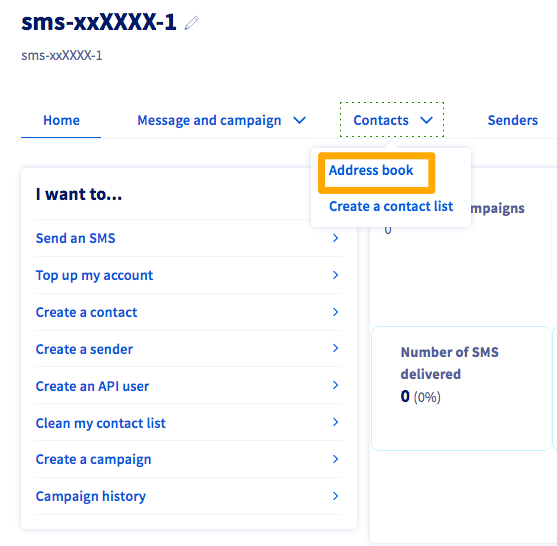Viewport: 557px width, 546px height.
Task: Switch to the Senders tab
Action: 512,120
